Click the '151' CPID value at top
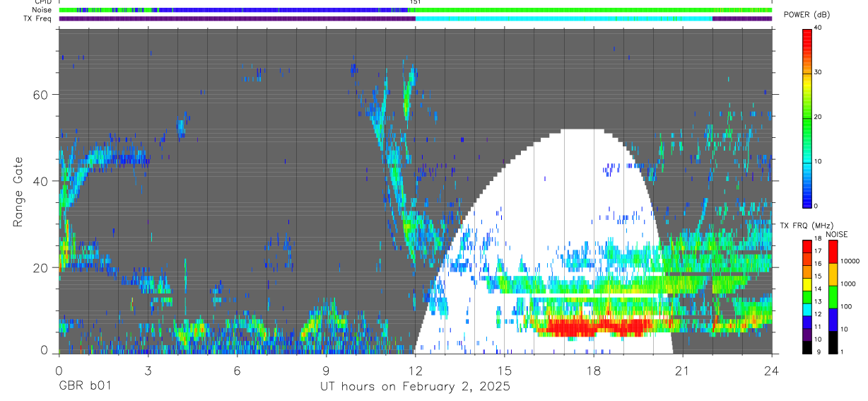Screen dimensions: 868x401 tap(415, 2)
